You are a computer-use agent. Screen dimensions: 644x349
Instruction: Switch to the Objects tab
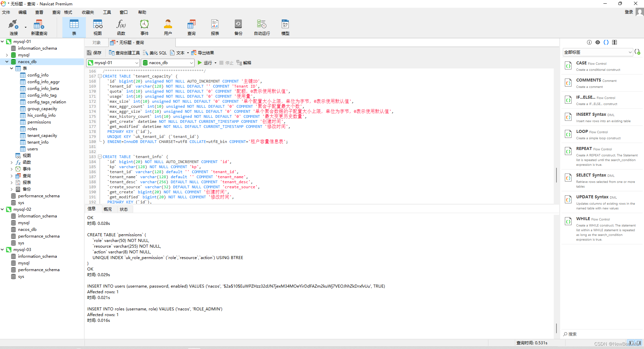point(97,43)
